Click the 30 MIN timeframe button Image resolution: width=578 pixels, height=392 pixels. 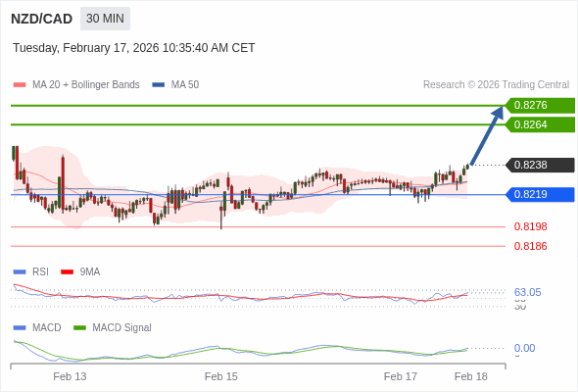(105, 19)
